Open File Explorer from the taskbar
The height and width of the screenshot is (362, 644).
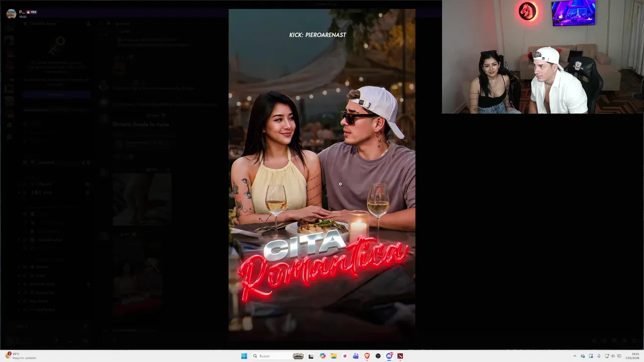click(334, 356)
